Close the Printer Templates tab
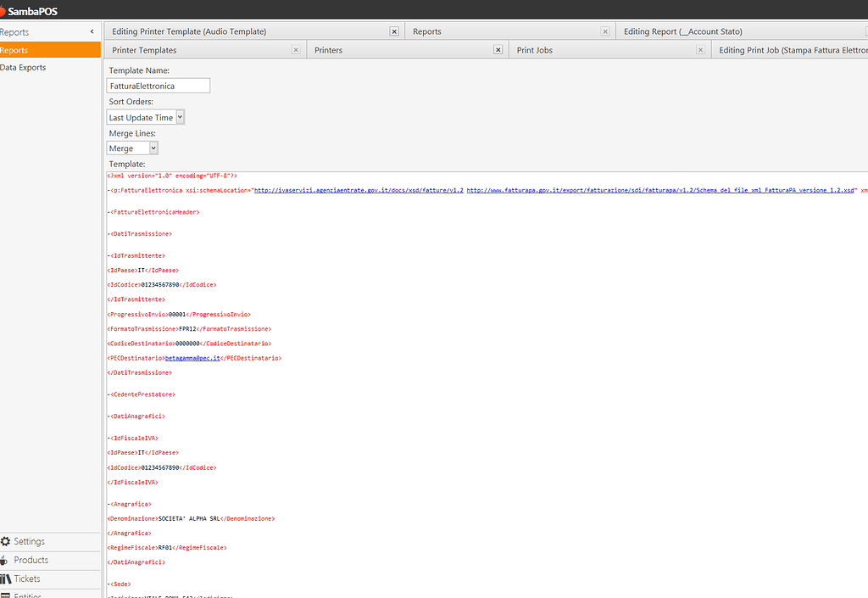This screenshot has width=868, height=598. (296, 50)
